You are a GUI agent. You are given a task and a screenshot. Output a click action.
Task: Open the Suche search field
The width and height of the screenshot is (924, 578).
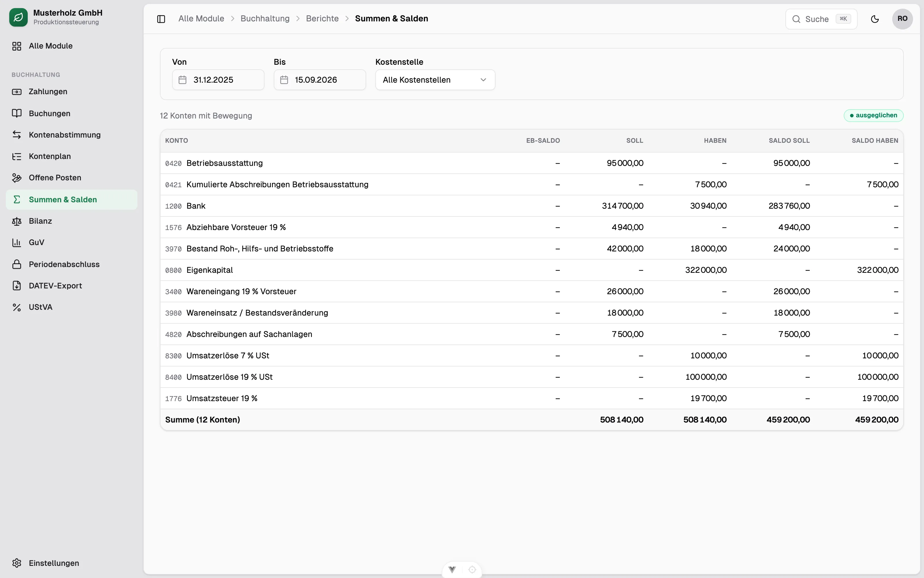coord(821,19)
